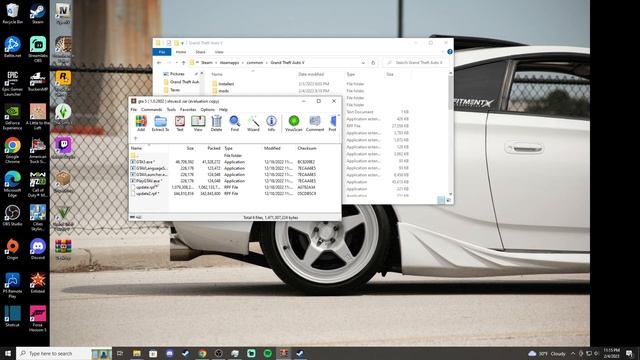Click the View icon in WinRAR toolbar
This screenshot has width=640, height=360.
click(x=198, y=123)
